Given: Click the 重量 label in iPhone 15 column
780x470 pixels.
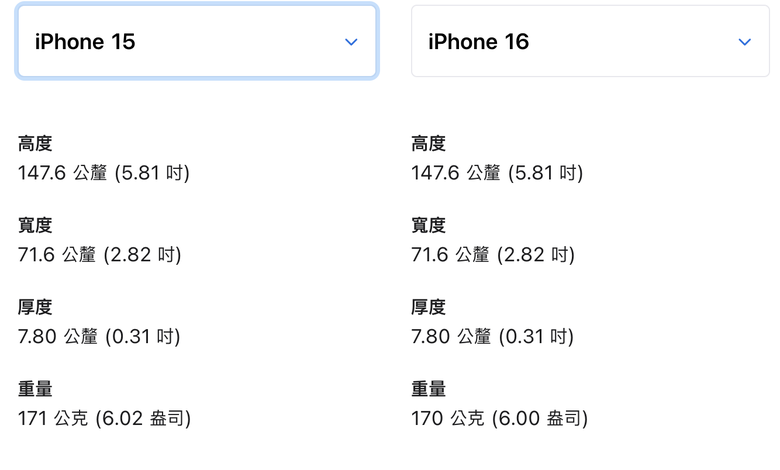Looking at the screenshot, I should tap(35, 389).
